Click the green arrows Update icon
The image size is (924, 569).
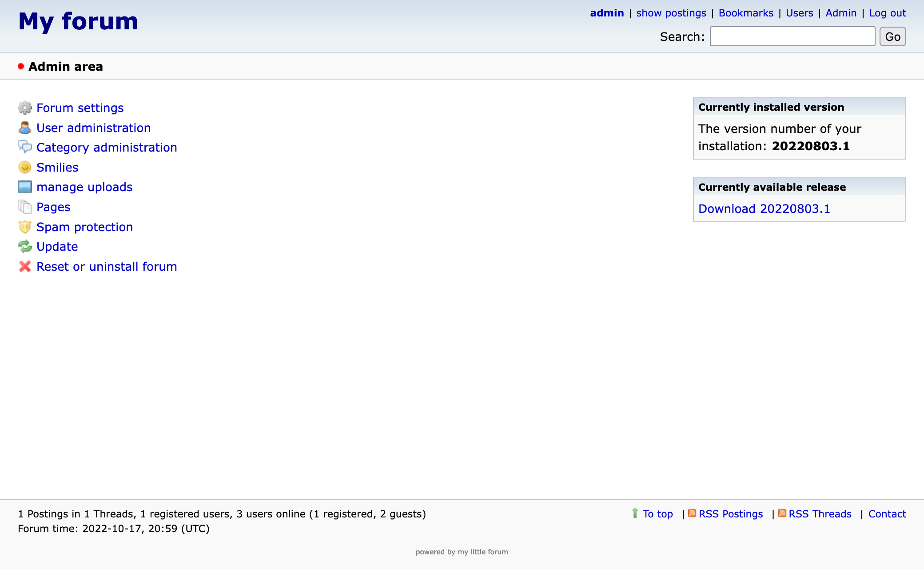pos(25,246)
